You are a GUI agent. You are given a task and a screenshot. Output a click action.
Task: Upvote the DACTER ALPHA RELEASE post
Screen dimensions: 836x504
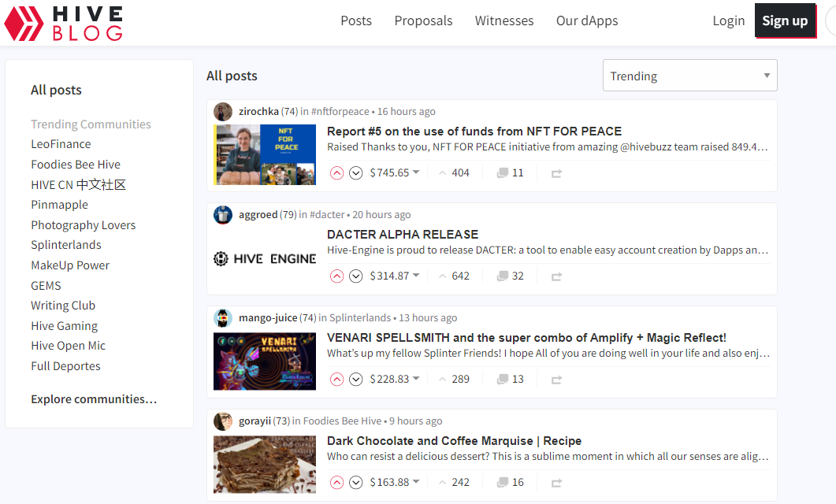[x=336, y=276]
